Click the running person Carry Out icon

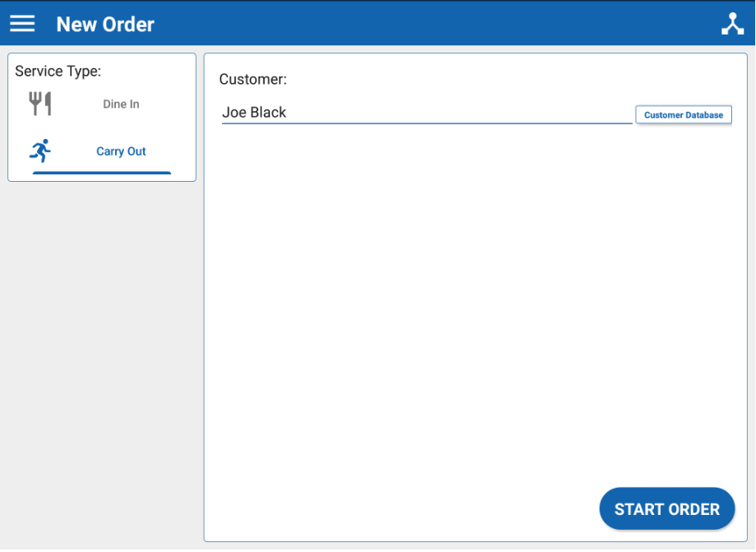(x=40, y=151)
